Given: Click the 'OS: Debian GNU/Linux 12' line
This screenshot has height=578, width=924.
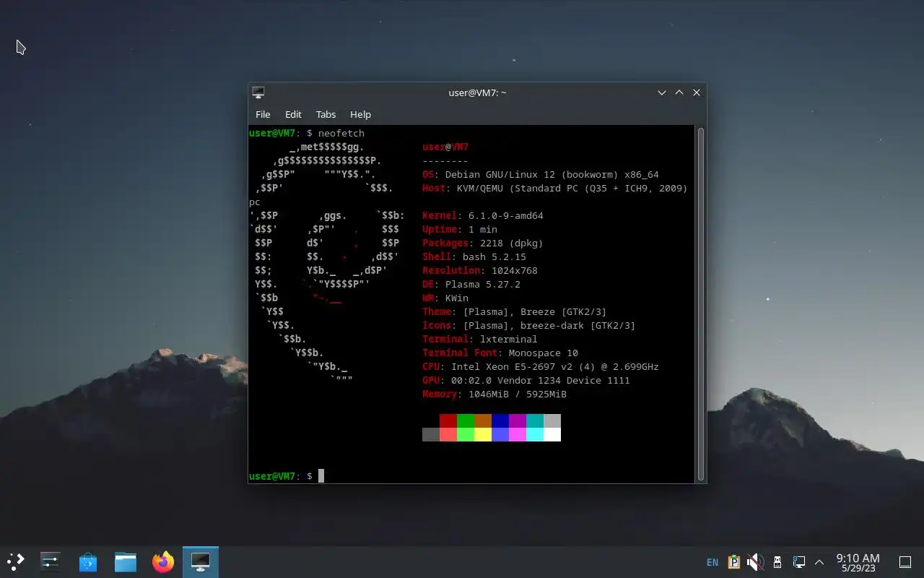Looking at the screenshot, I should pos(541,174).
